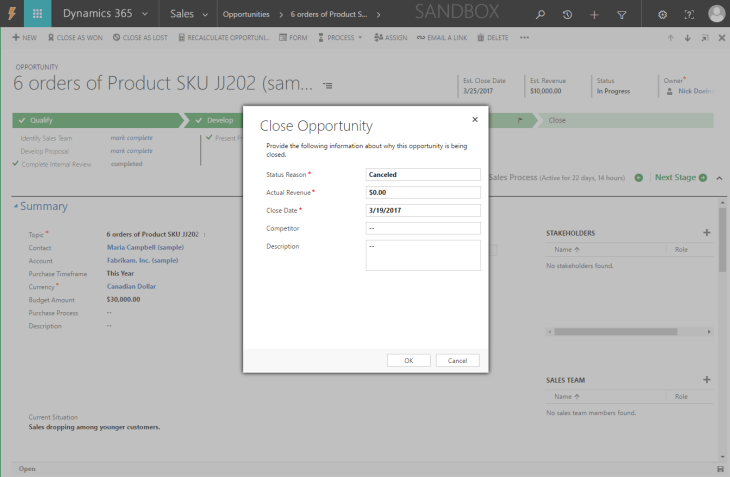Viewport: 730px width, 477px height.
Task: Expand the Dynamics 365 navigation dropdown
Action: [145, 15]
